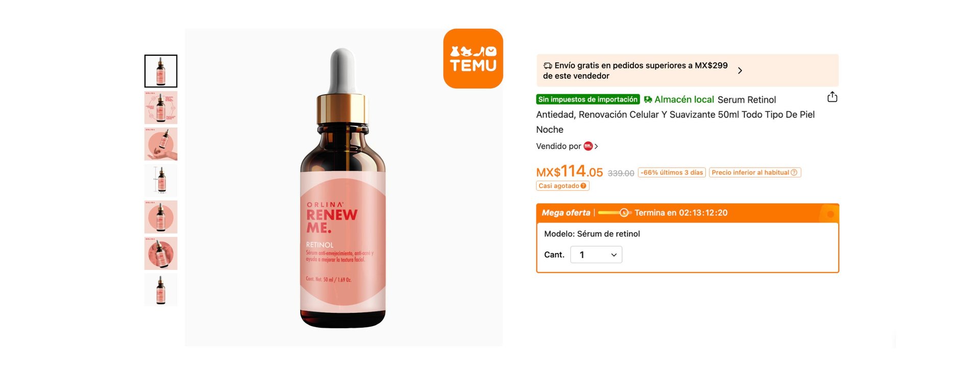This screenshot has height=368, width=980.
Task: Click the delivery truck icon in shipping banner
Action: [548, 65]
